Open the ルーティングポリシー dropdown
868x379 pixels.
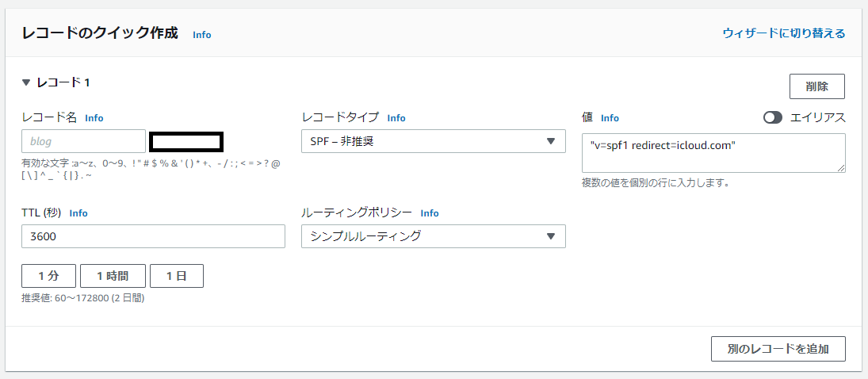434,236
